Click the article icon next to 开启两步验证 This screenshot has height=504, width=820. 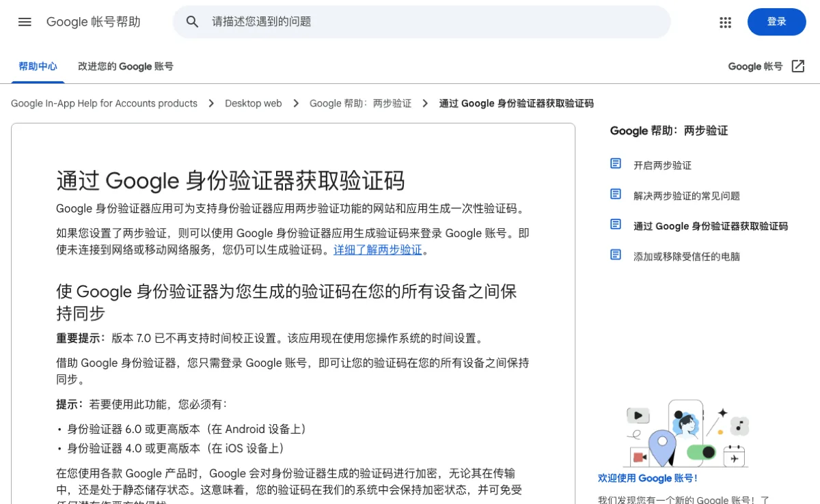[x=616, y=164]
